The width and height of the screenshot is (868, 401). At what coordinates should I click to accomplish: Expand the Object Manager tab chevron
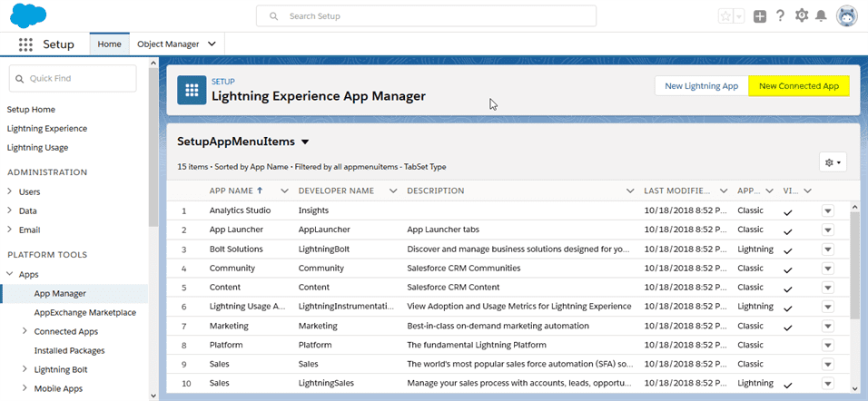tap(212, 44)
